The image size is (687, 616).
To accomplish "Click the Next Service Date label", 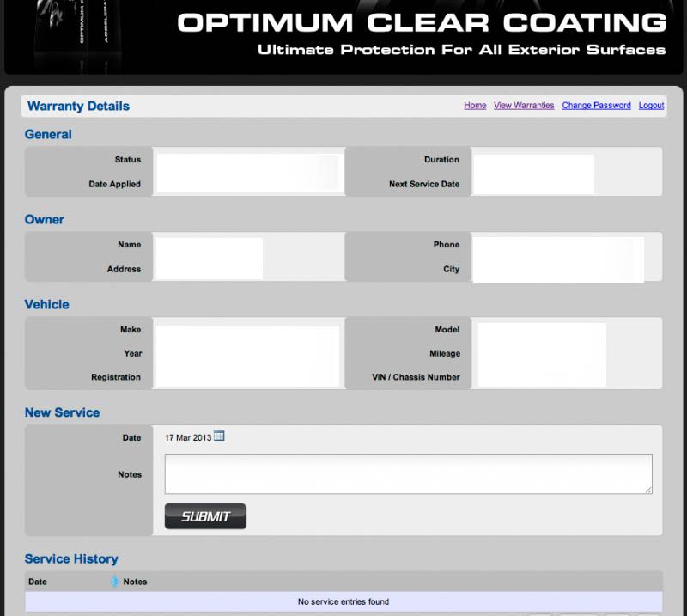I will [x=424, y=184].
